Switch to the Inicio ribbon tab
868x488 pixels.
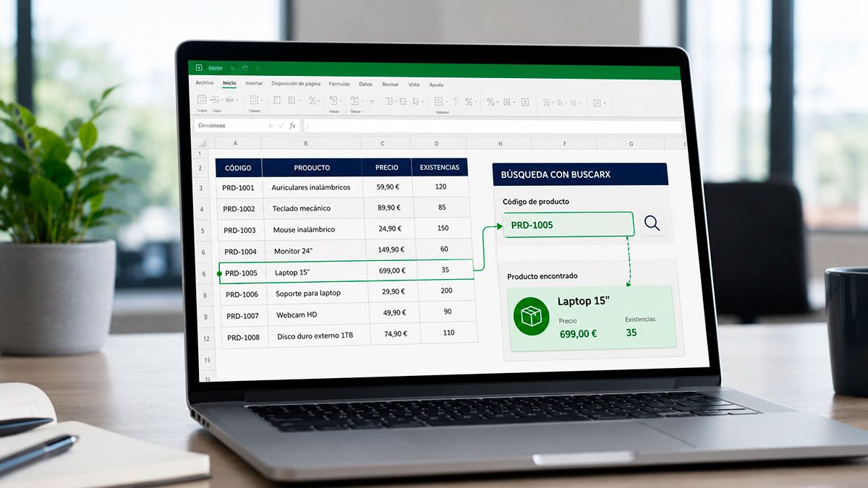tap(229, 83)
